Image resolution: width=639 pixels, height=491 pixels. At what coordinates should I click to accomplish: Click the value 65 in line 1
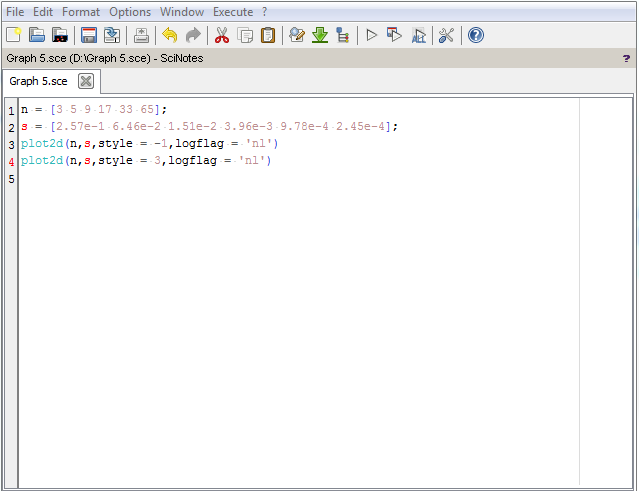click(147, 109)
